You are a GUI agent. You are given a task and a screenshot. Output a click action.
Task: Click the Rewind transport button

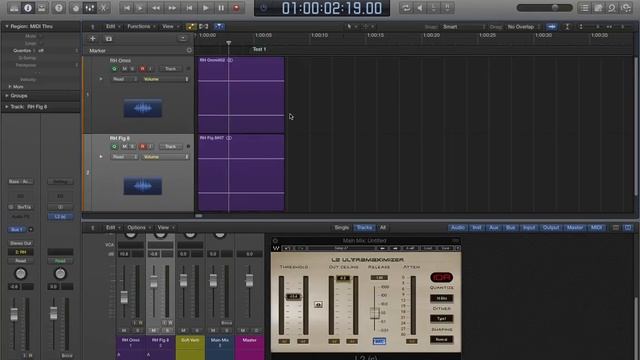click(x=156, y=8)
